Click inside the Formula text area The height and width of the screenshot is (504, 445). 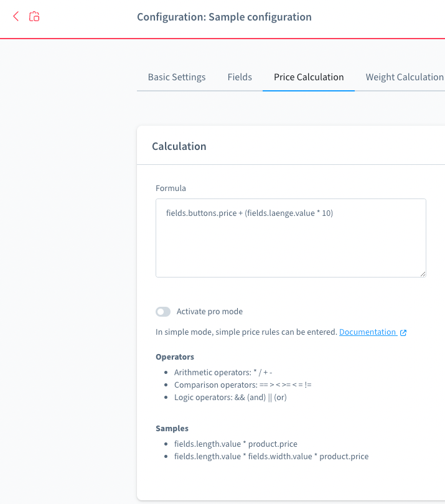point(290,243)
